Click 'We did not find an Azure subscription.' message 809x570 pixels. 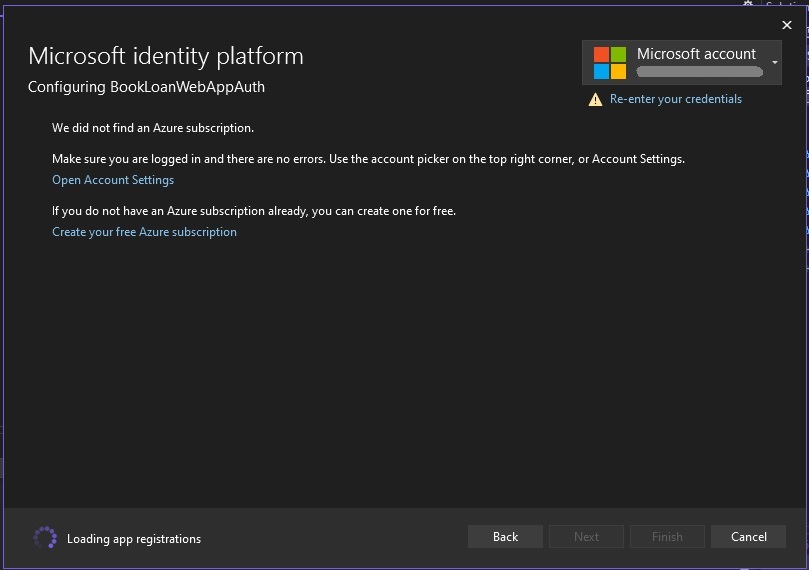pos(153,128)
